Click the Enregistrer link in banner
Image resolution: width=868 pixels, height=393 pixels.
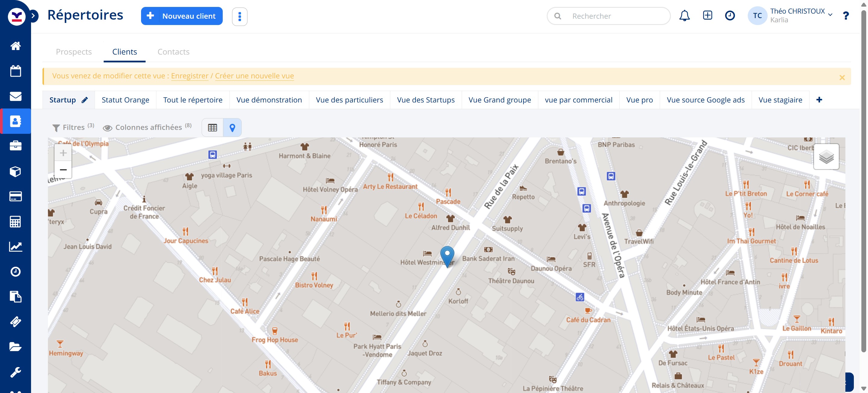[x=189, y=76]
